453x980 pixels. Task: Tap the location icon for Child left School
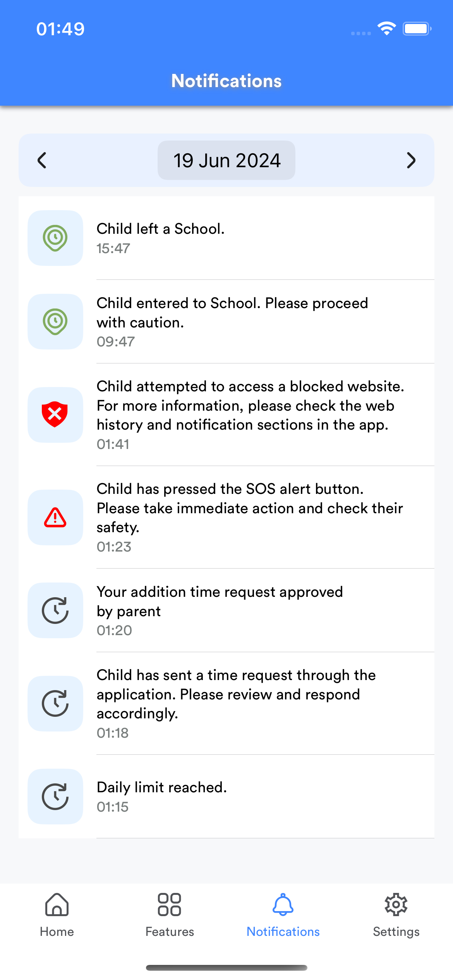pyautogui.click(x=55, y=238)
